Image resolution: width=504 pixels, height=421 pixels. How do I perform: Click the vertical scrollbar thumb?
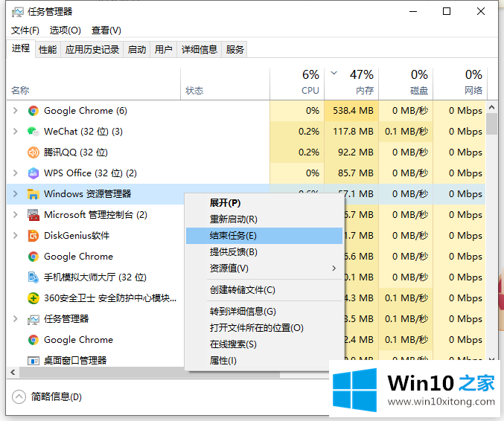tap(492, 124)
